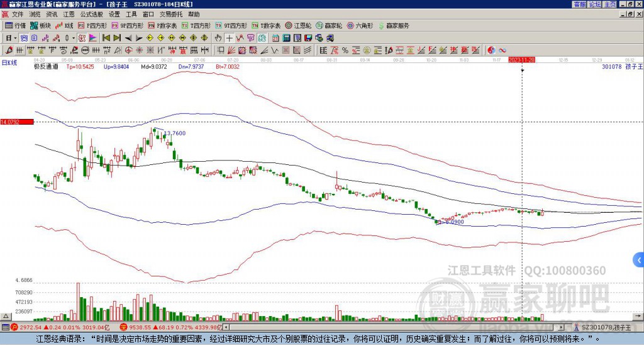Open the 赢家轮 tool

(x=329, y=25)
